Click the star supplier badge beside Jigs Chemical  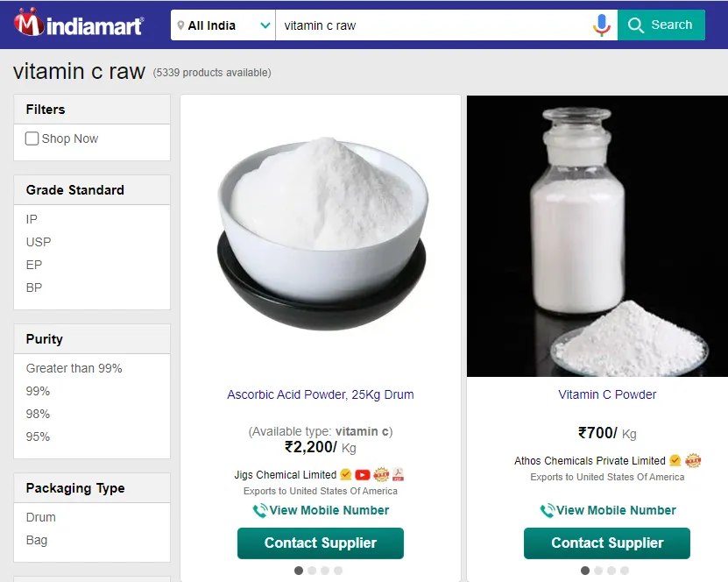(381, 475)
